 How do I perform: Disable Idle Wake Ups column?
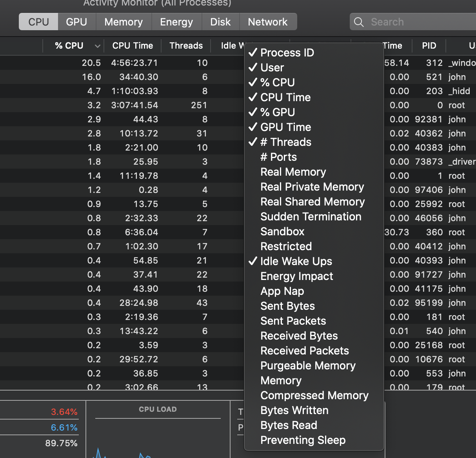[x=296, y=261]
